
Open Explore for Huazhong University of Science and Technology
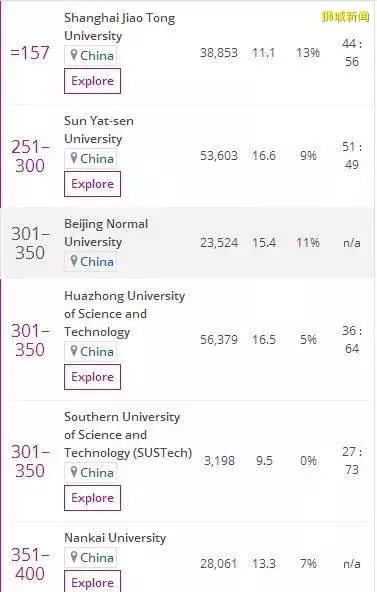92,377
